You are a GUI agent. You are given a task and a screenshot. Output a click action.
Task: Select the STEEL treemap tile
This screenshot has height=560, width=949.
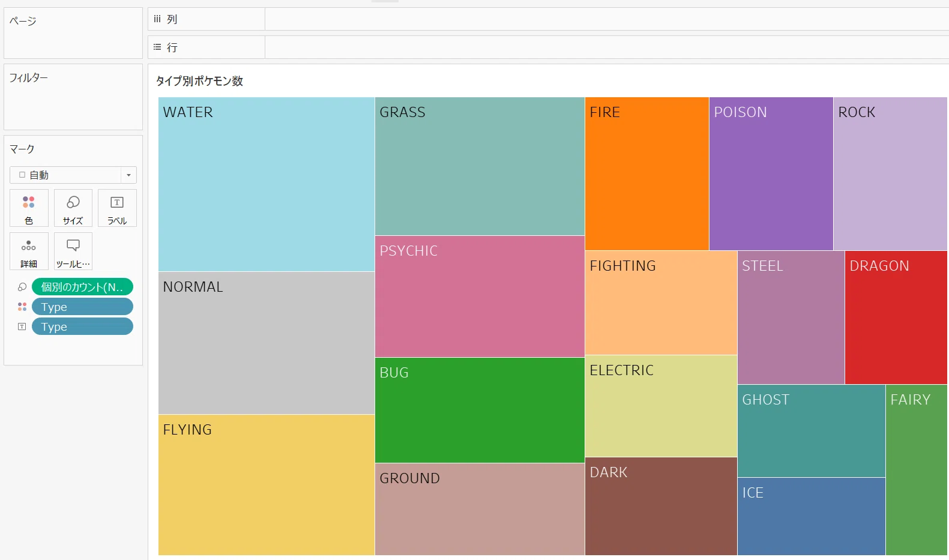[x=791, y=318]
